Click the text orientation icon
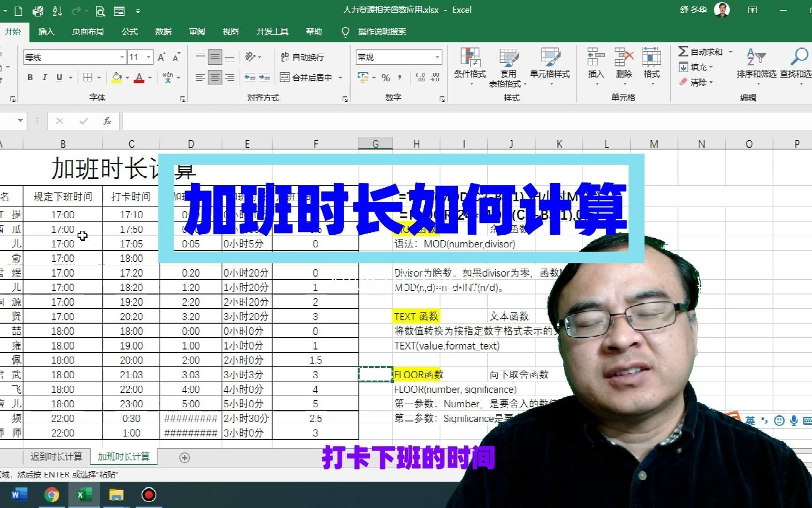This screenshot has width=812, height=508. tap(250, 57)
